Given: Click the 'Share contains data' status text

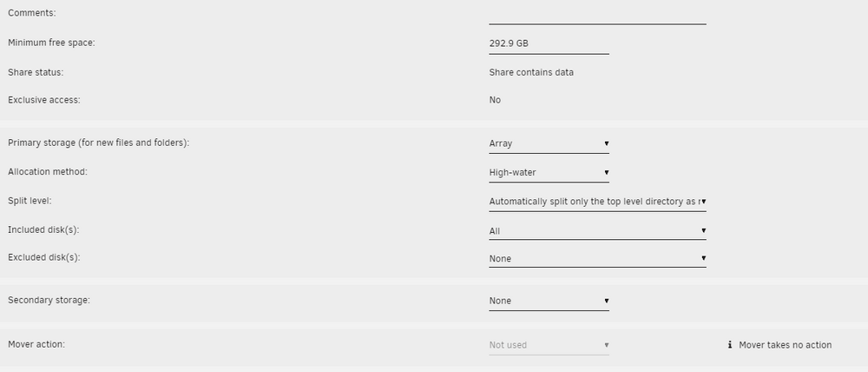Looking at the screenshot, I should 531,73.
